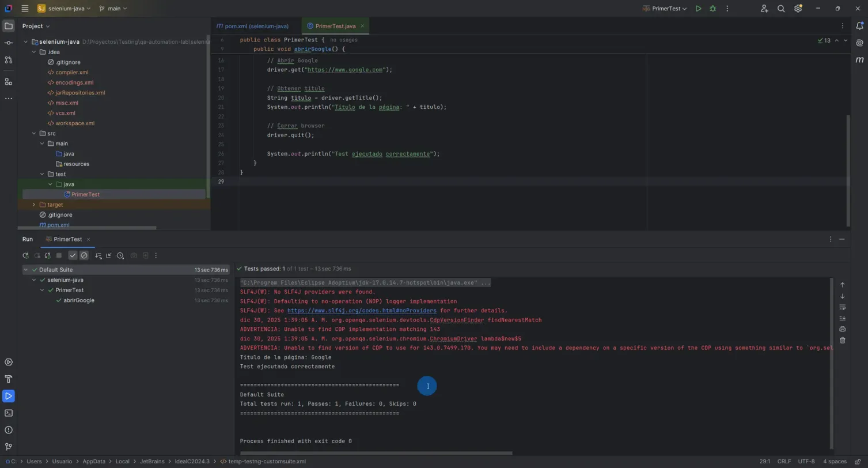Open the hamburger main menu
The width and height of the screenshot is (868, 468).
pos(25,8)
